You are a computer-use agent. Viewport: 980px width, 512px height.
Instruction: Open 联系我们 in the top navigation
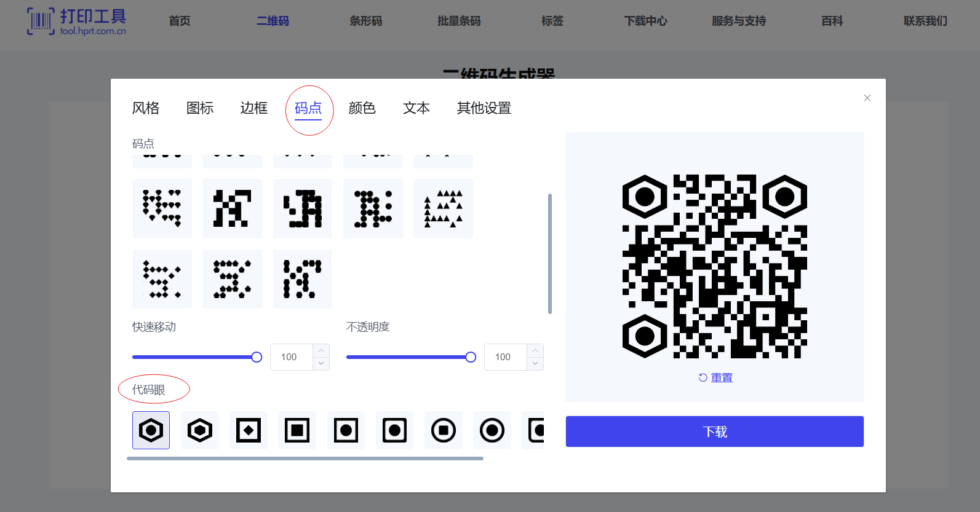(x=925, y=21)
